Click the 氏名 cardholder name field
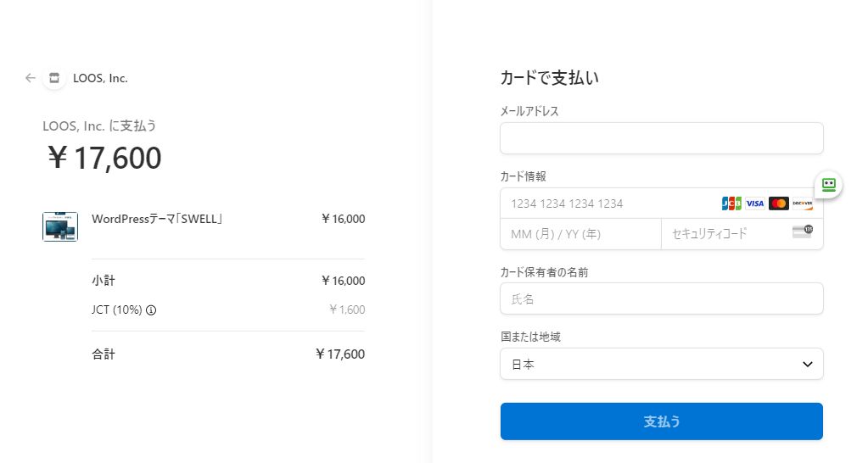 pos(662,298)
